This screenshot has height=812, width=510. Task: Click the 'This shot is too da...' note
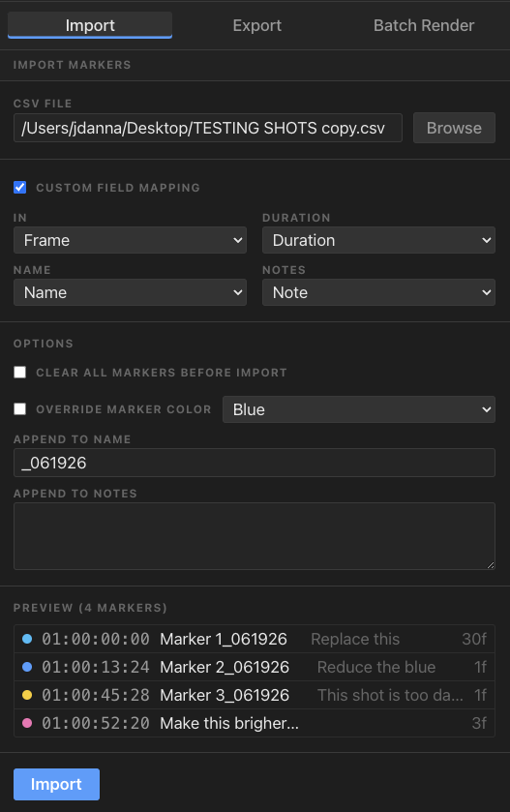390,695
